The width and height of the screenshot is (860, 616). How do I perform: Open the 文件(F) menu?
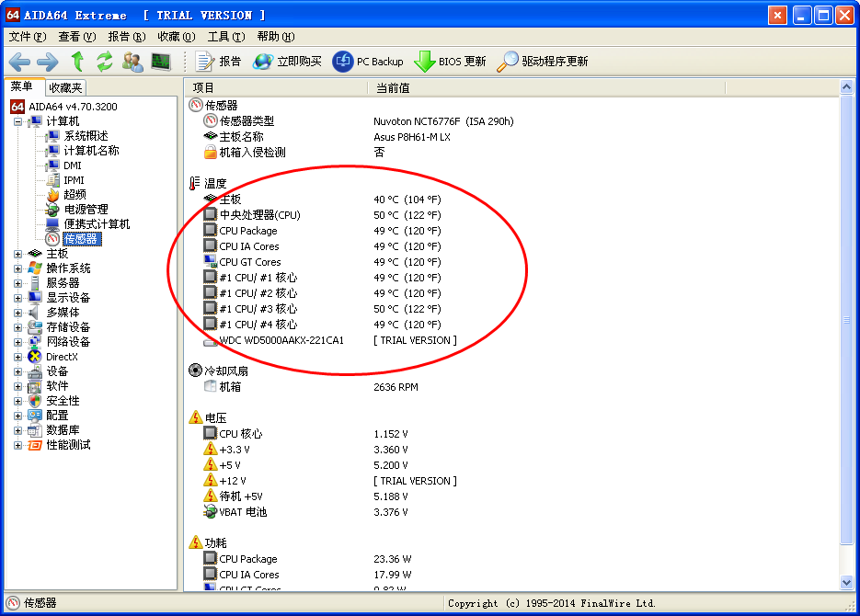tap(28, 37)
